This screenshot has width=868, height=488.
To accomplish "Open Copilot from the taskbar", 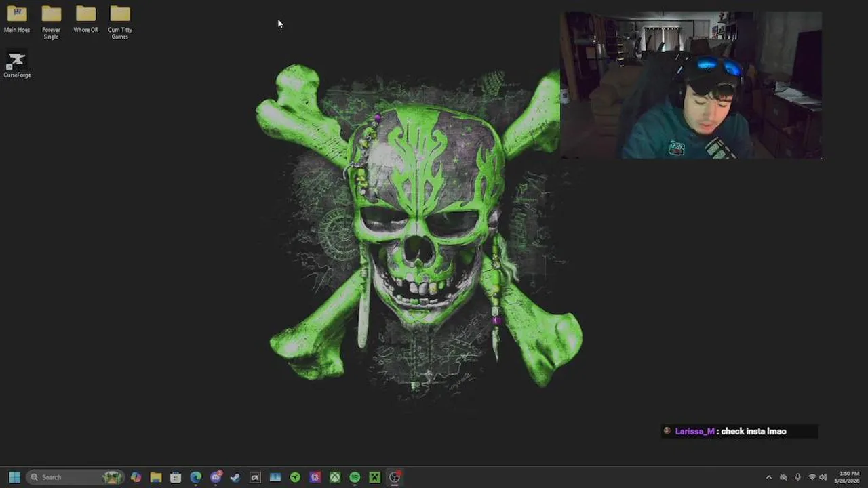I will click(x=136, y=477).
